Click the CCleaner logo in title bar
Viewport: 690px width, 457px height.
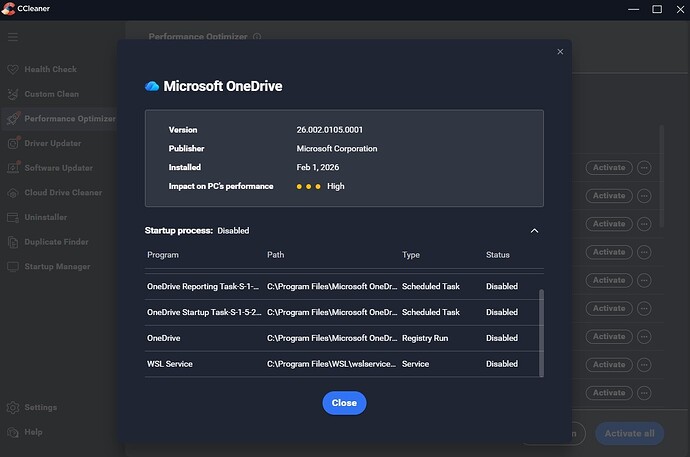[8, 8]
